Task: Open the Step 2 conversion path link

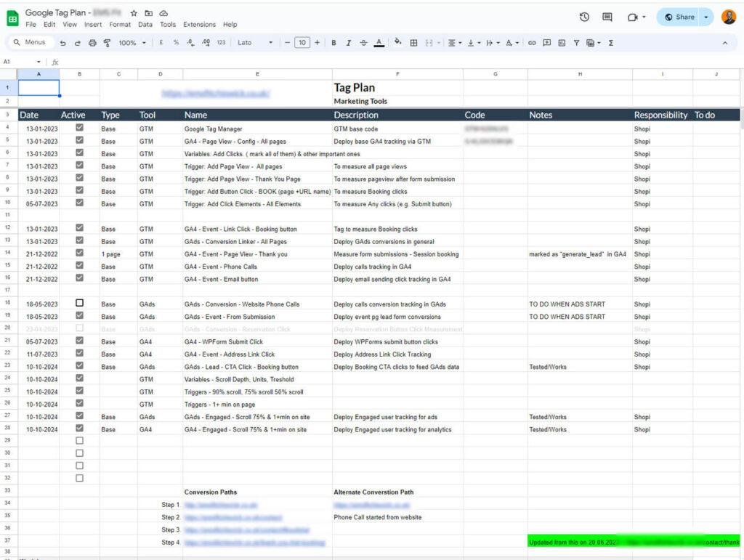Action: (x=233, y=517)
